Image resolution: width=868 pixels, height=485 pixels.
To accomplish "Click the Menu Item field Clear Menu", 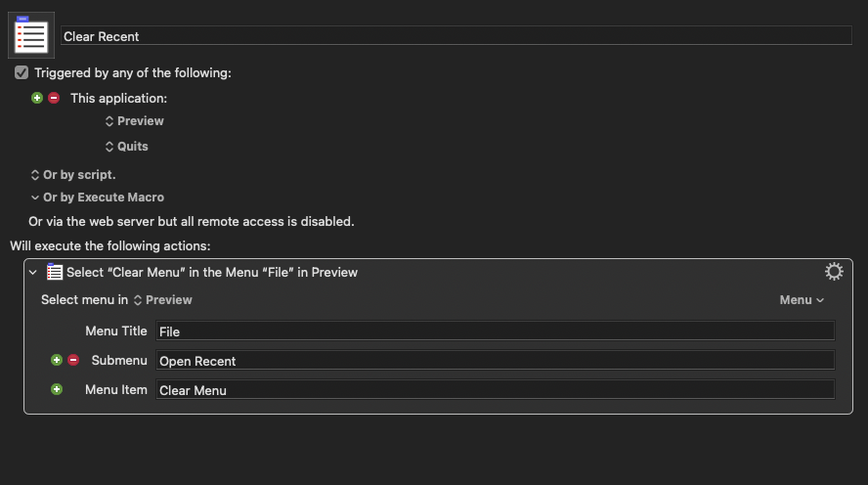I will (x=495, y=390).
